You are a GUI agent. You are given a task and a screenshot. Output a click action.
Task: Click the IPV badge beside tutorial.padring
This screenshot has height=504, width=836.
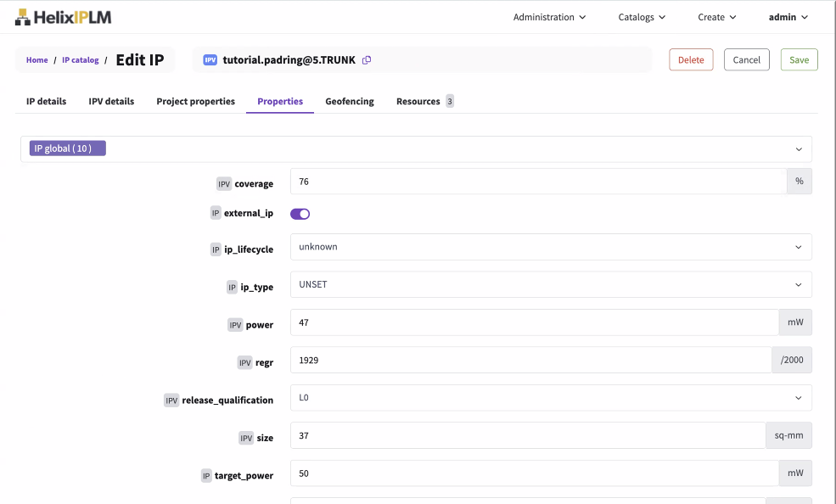coord(210,60)
